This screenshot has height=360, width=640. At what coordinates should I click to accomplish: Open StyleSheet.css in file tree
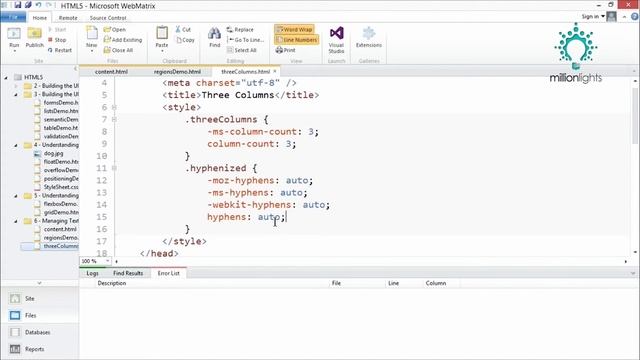click(60, 187)
